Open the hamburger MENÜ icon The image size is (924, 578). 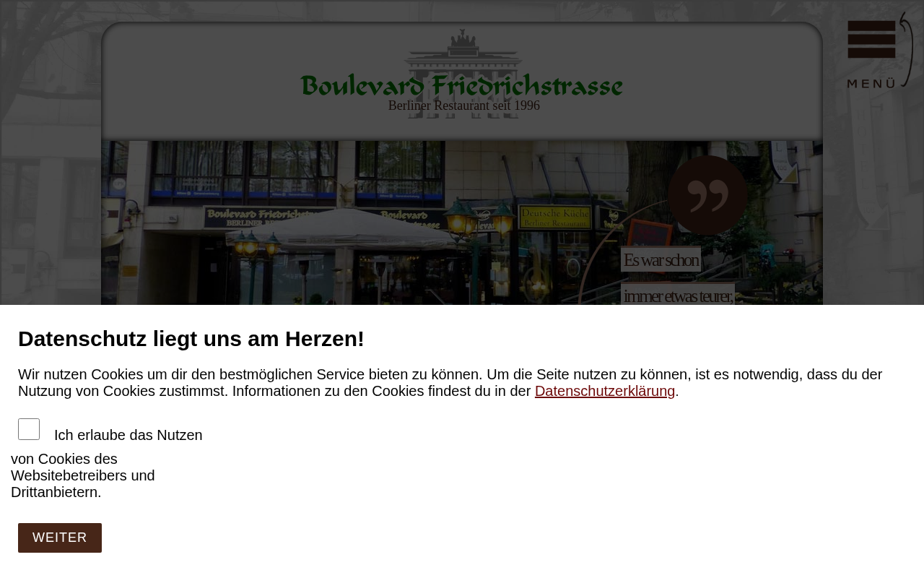[x=879, y=50]
